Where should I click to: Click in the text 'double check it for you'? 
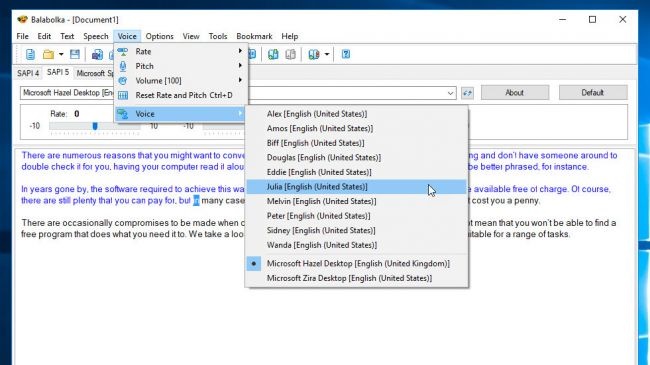65,167
